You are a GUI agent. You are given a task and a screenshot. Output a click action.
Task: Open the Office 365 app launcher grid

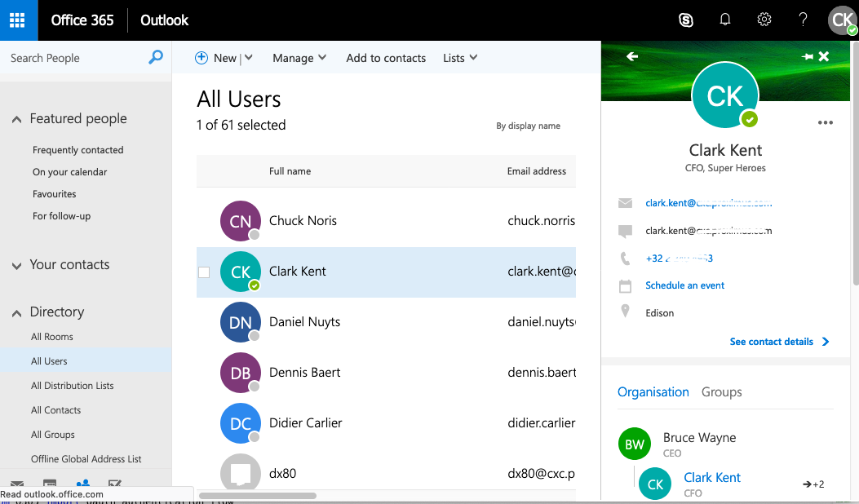17,20
